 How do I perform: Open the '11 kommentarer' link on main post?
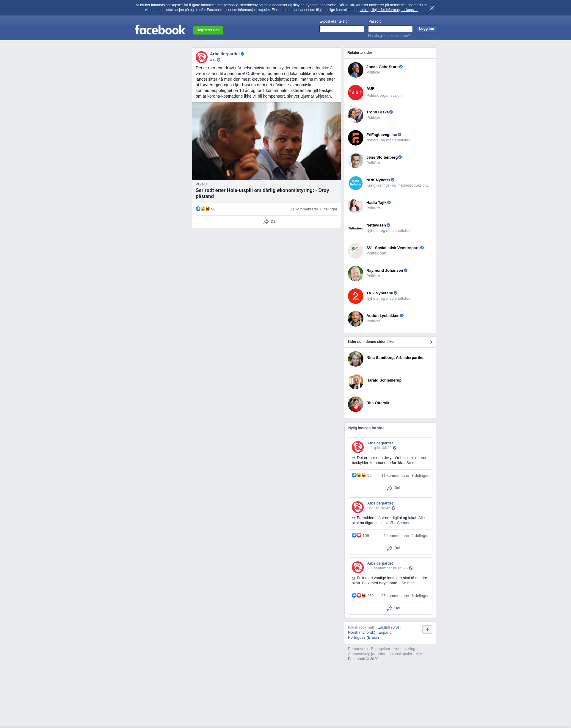[304, 209]
